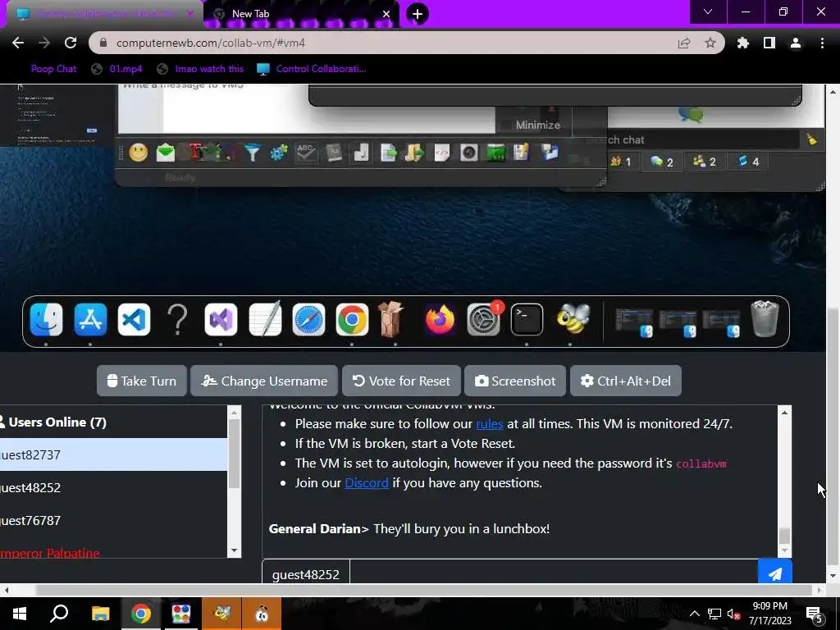Open the TextEdit notepad dock icon

tap(265, 319)
